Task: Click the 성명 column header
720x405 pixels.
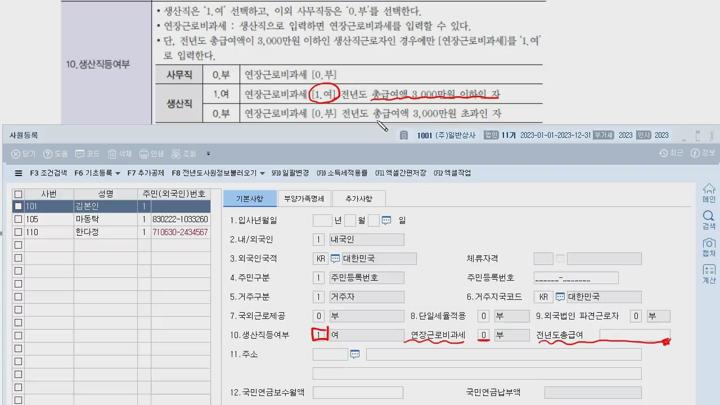Action: click(105, 194)
